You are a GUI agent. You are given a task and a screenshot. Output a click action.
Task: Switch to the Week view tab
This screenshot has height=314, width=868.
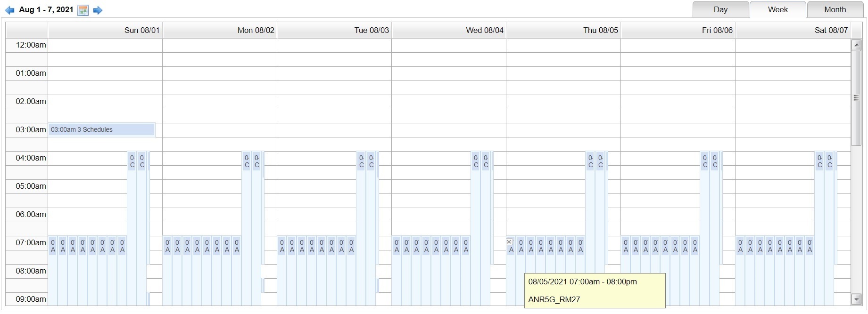click(x=777, y=9)
